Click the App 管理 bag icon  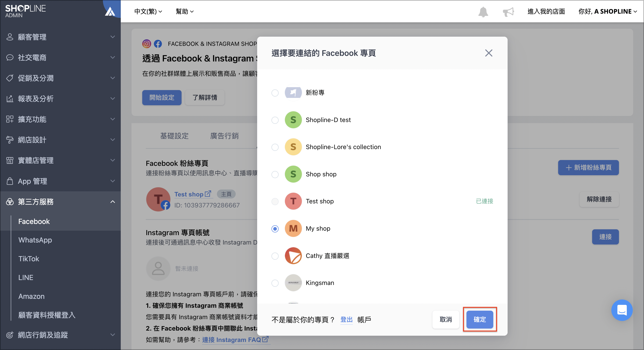(x=10, y=181)
